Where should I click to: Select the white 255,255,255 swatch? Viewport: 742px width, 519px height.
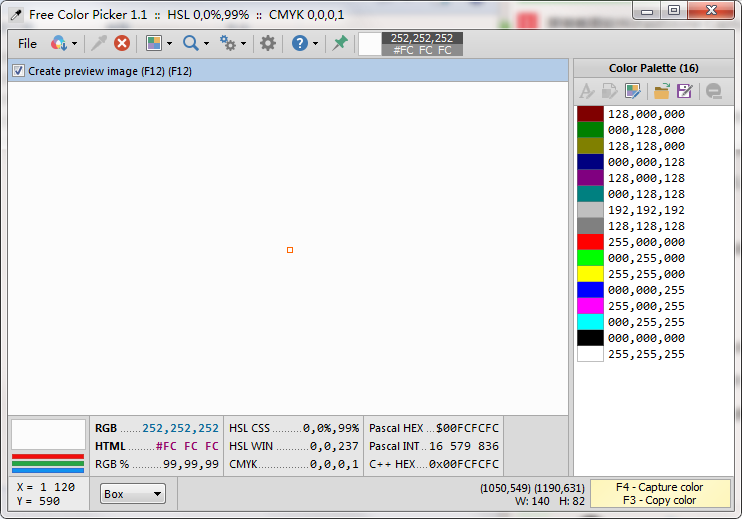click(x=590, y=354)
